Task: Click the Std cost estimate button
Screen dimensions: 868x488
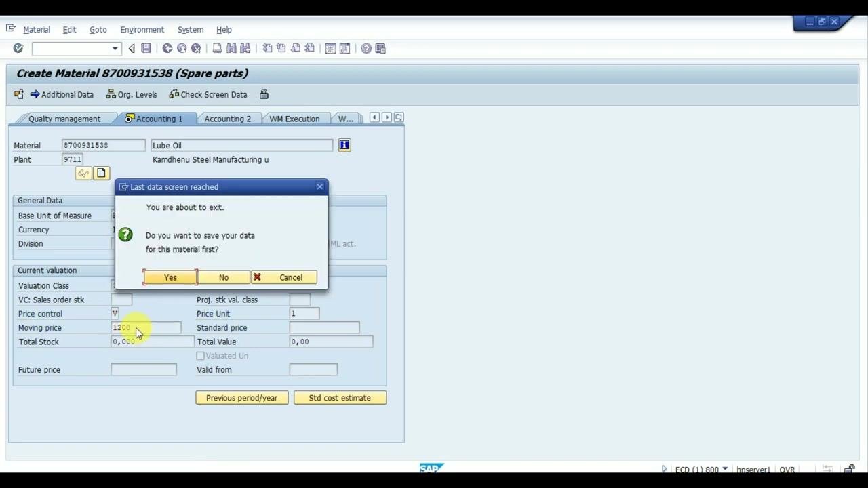Action: pyautogui.click(x=340, y=398)
